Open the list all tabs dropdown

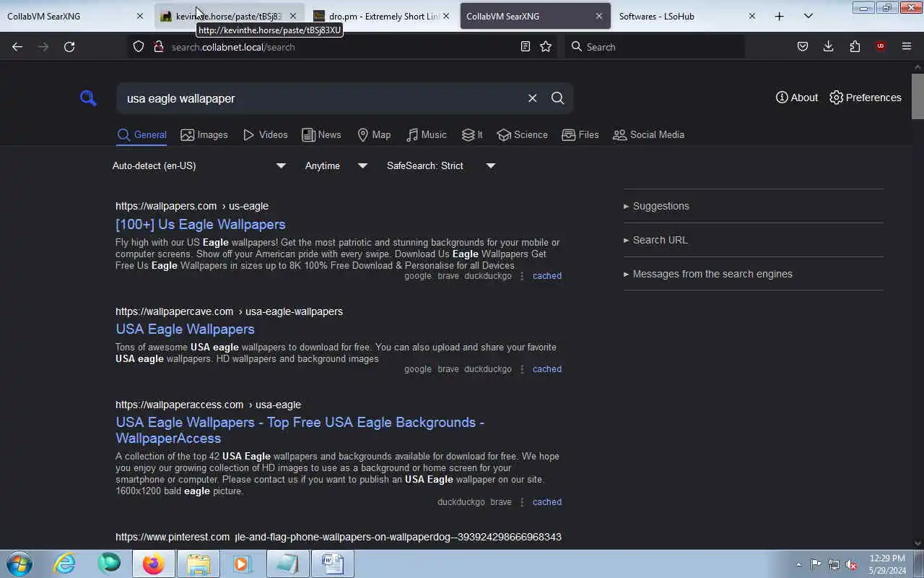pos(808,16)
